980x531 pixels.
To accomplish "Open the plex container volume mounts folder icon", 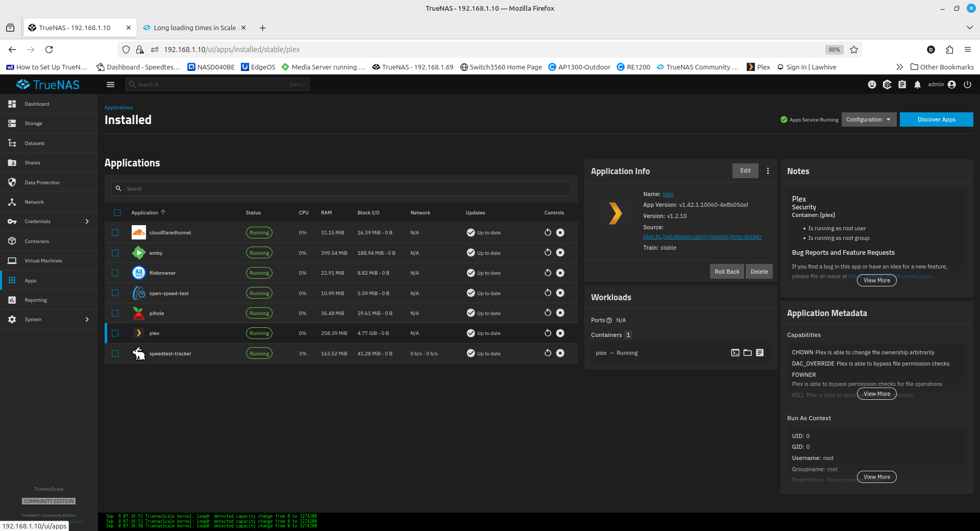I will [747, 353].
